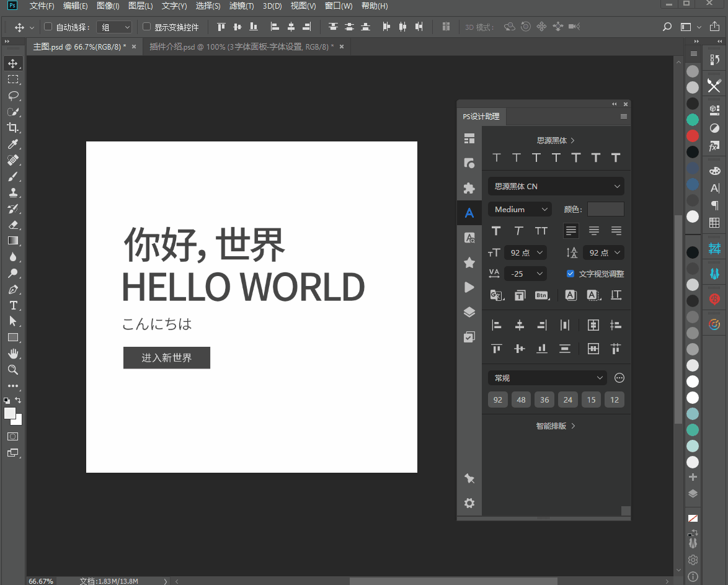Image resolution: width=728 pixels, height=585 pixels.
Task: Select the Crop tool
Action: pyautogui.click(x=14, y=127)
